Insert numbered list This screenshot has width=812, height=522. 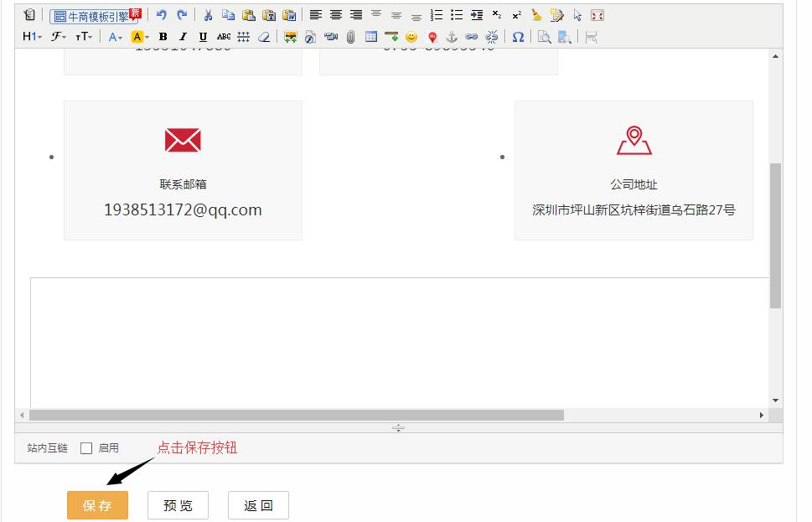pyautogui.click(x=437, y=15)
